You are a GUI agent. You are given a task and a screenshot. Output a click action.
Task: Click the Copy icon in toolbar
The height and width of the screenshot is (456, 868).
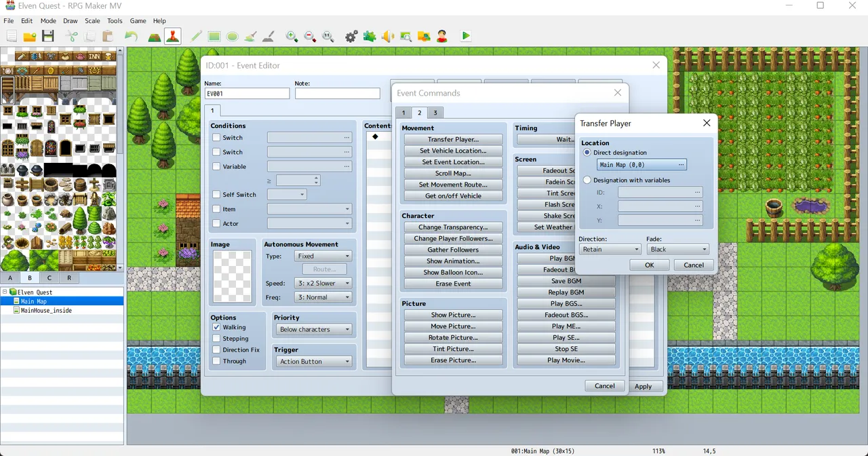pos(90,37)
